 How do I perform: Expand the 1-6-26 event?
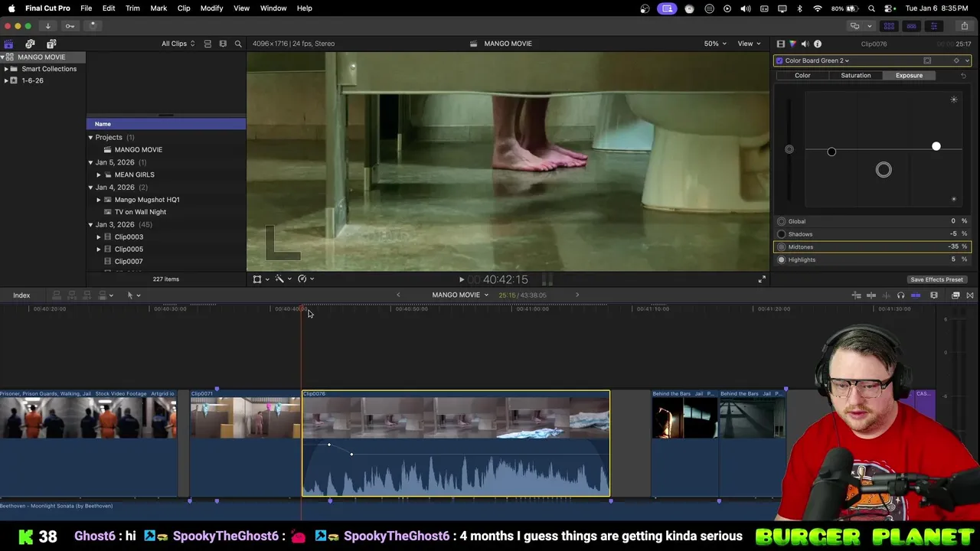point(6,80)
